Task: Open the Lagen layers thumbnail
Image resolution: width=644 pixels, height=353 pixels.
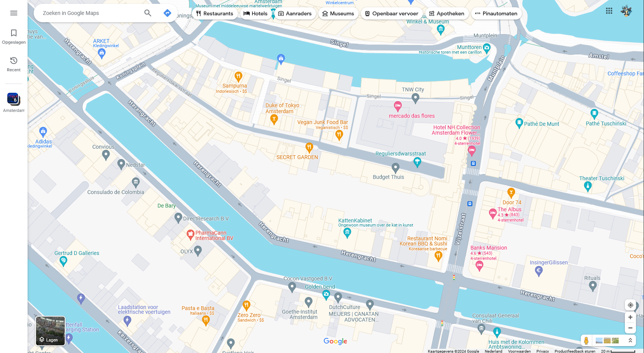Action: tap(50, 331)
